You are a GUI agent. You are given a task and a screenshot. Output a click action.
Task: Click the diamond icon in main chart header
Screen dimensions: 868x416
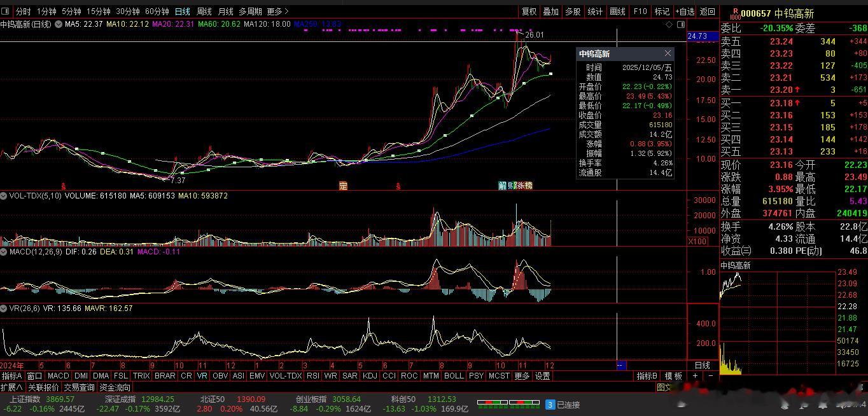(x=669, y=24)
